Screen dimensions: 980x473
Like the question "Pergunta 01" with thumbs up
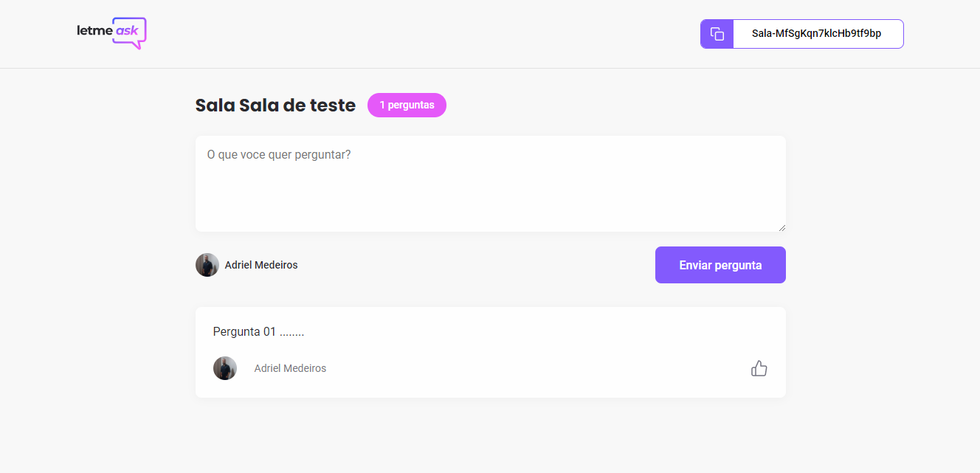(x=759, y=367)
